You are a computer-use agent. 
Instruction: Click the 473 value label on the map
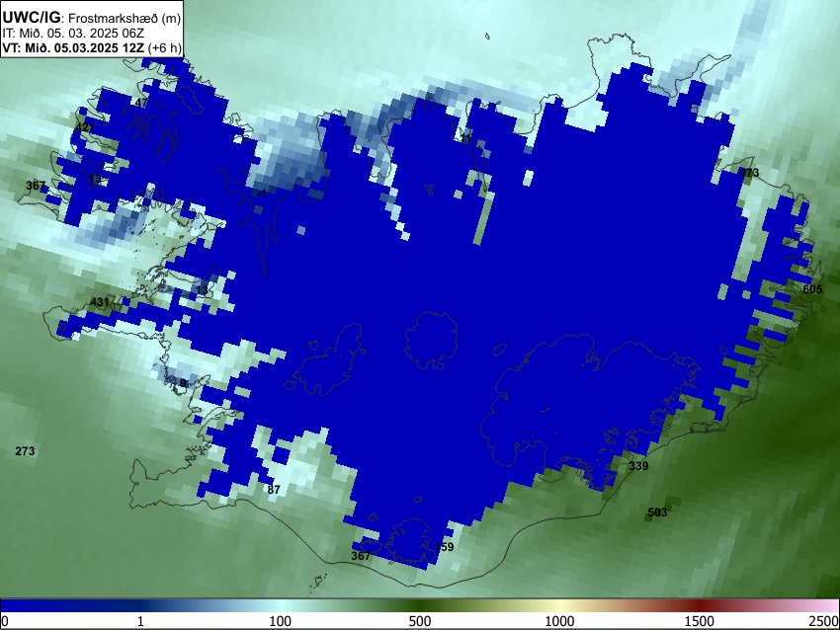tap(749, 173)
